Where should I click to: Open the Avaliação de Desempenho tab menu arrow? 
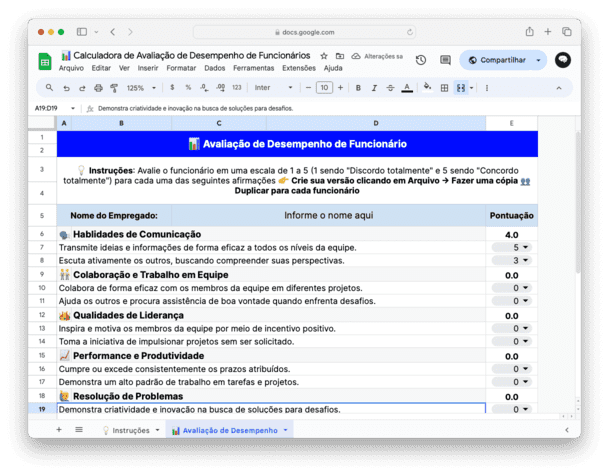tap(285, 430)
